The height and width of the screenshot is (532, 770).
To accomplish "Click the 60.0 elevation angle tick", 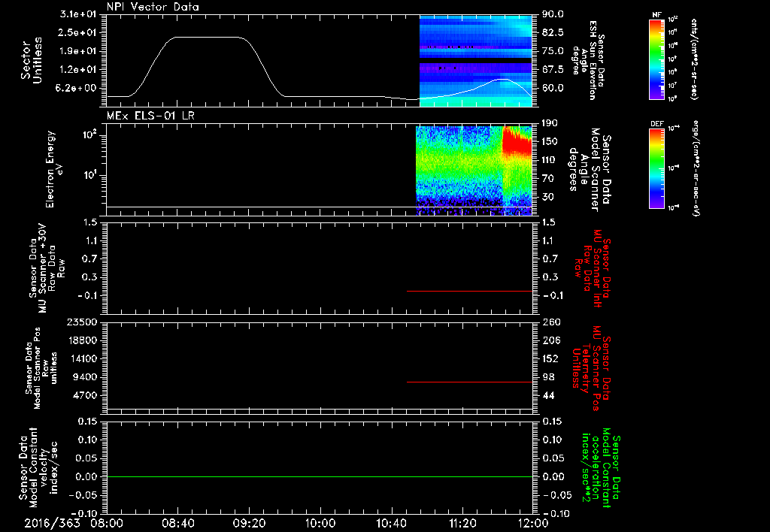I will (553, 89).
